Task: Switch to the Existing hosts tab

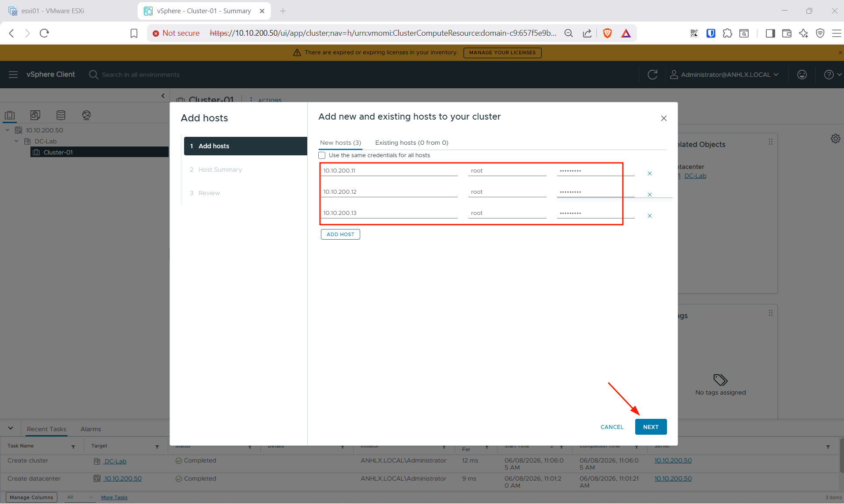Action: [411, 143]
